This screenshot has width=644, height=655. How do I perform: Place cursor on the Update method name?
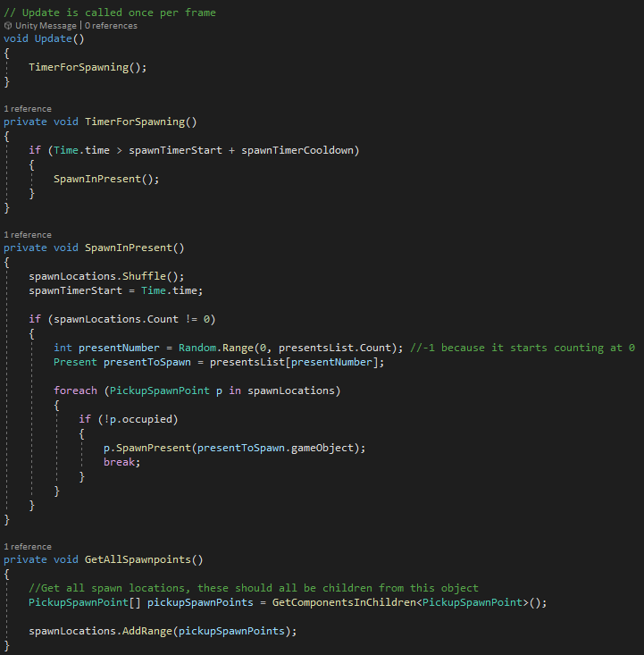pos(54,38)
